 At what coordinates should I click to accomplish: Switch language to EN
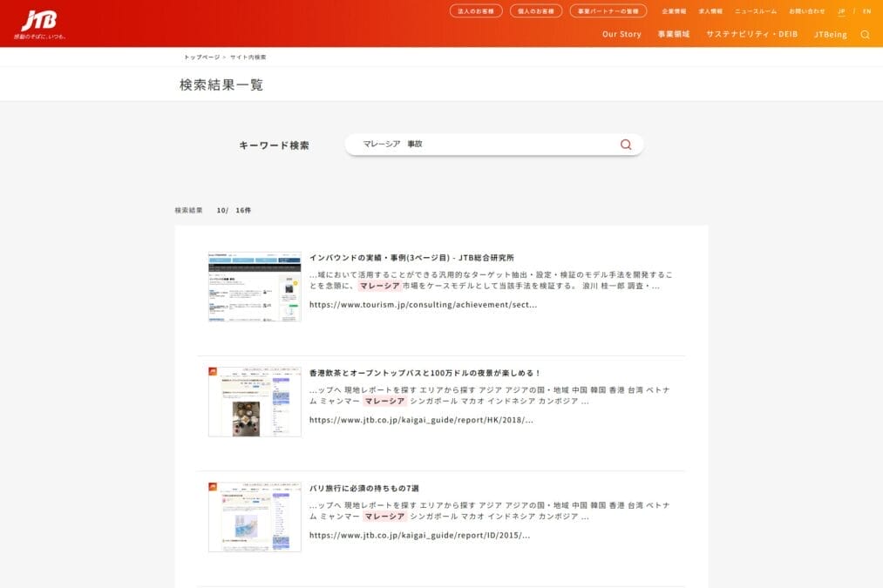(x=866, y=11)
